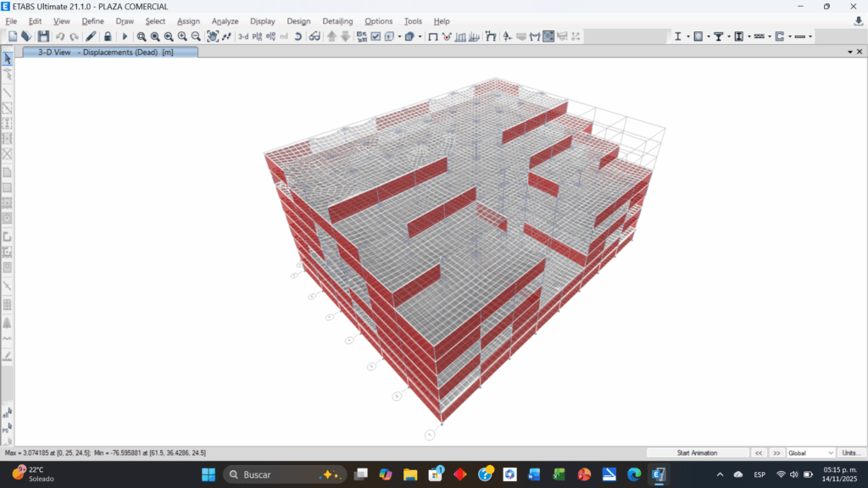Toggle the model lock padlock icon
868x488 pixels.
(x=108, y=36)
